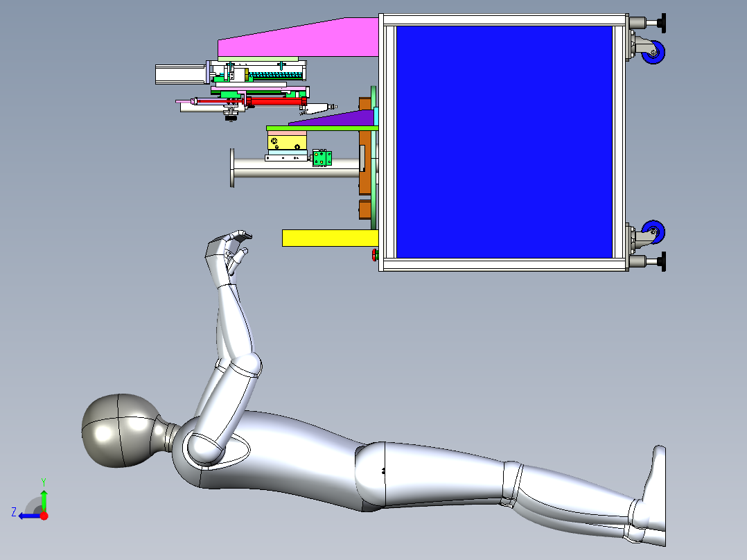Select the yellow bar near the mannequin's hand
Viewport: 747px width, 560px height.
click(x=330, y=238)
